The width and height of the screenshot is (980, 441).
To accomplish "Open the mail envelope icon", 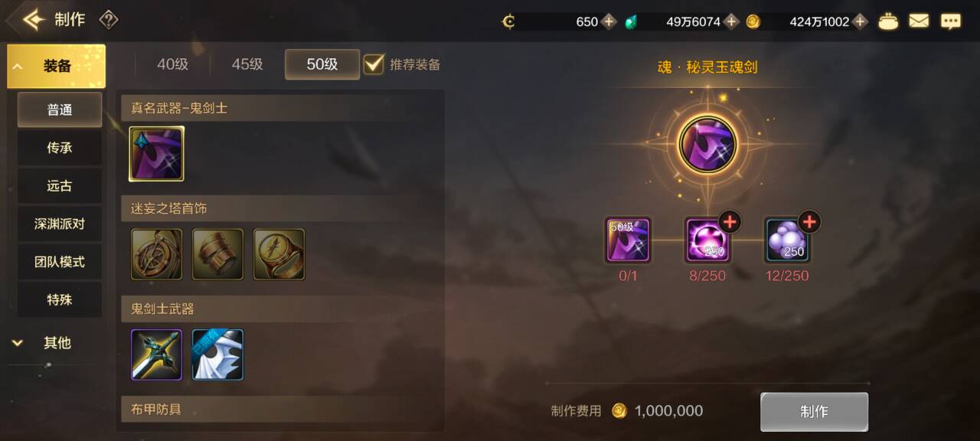I will 919,21.
